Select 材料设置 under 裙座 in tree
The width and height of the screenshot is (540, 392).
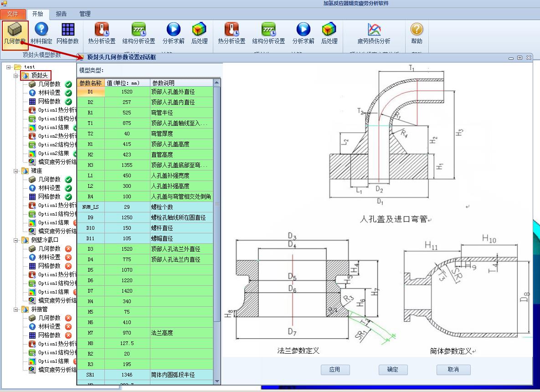pos(49,188)
